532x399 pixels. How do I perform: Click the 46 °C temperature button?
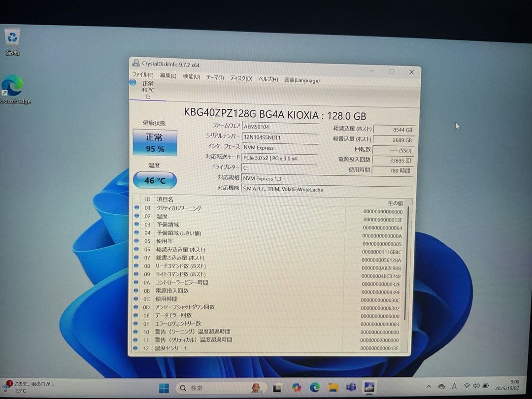tap(155, 180)
